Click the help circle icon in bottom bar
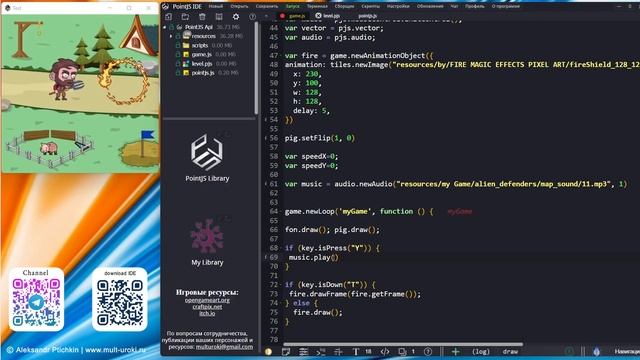This screenshot has height=360, width=640. 428,351
